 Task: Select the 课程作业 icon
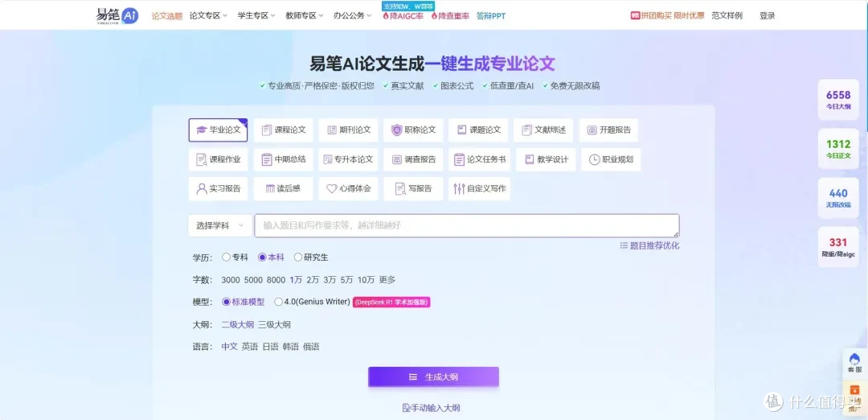pos(202,159)
